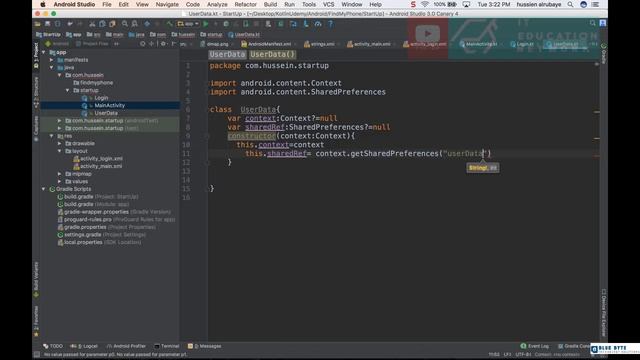
Task: Collapse the app module tree node
Action: (x=44, y=52)
